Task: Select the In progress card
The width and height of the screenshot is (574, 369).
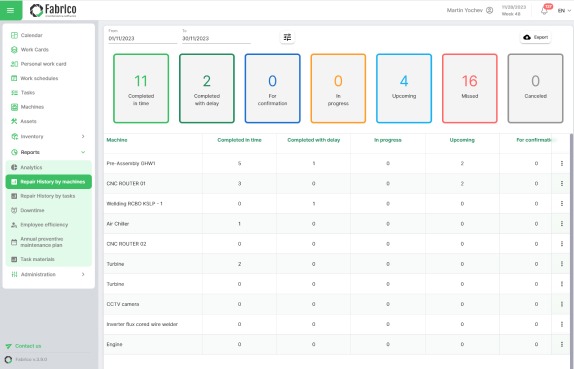Action: pyautogui.click(x=338, y=88)
